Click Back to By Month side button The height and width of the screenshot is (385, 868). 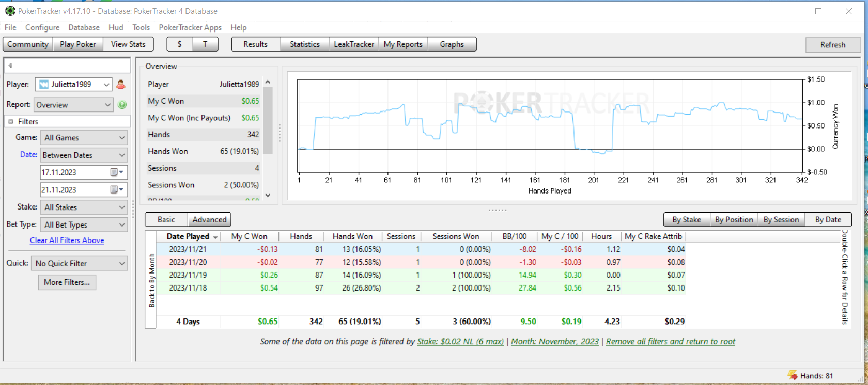pos(151,280)
